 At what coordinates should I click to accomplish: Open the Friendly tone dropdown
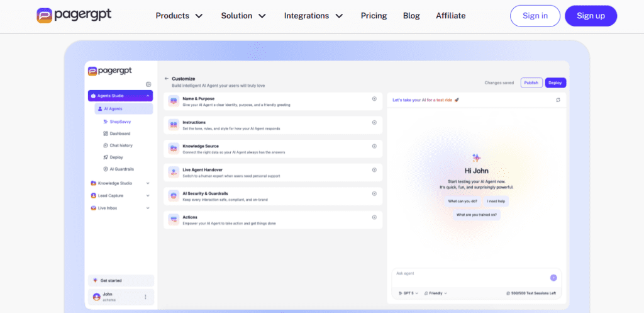[436, 293]
